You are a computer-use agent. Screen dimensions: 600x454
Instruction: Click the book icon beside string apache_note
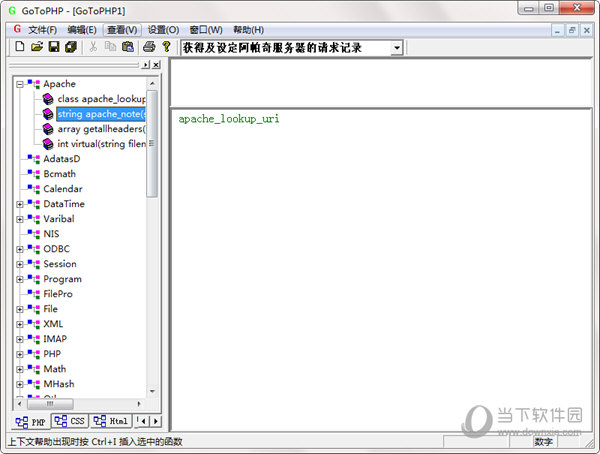tap(48, 114)
